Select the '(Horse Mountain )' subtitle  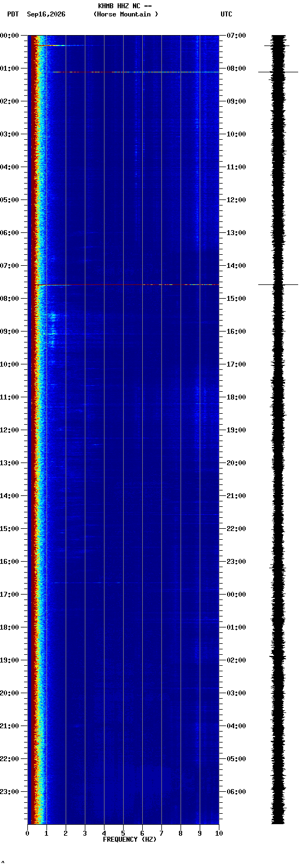click(x=126, y=14)
